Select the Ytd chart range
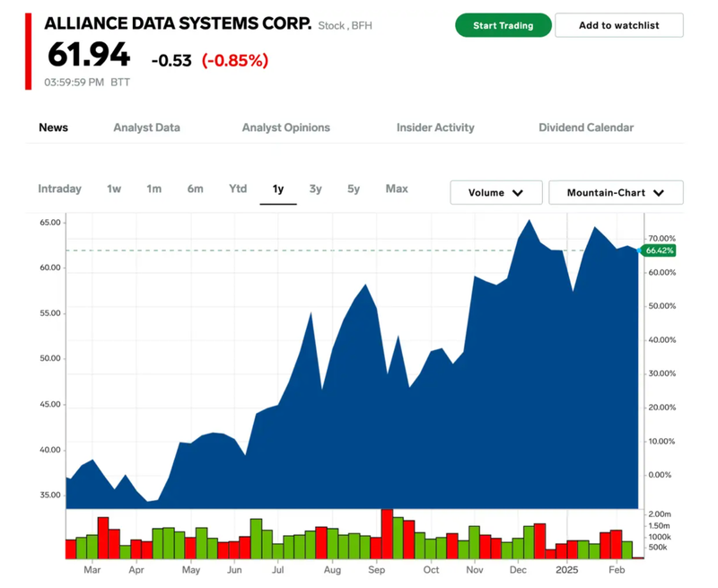 pyautogui.click(x=237, y=189)
